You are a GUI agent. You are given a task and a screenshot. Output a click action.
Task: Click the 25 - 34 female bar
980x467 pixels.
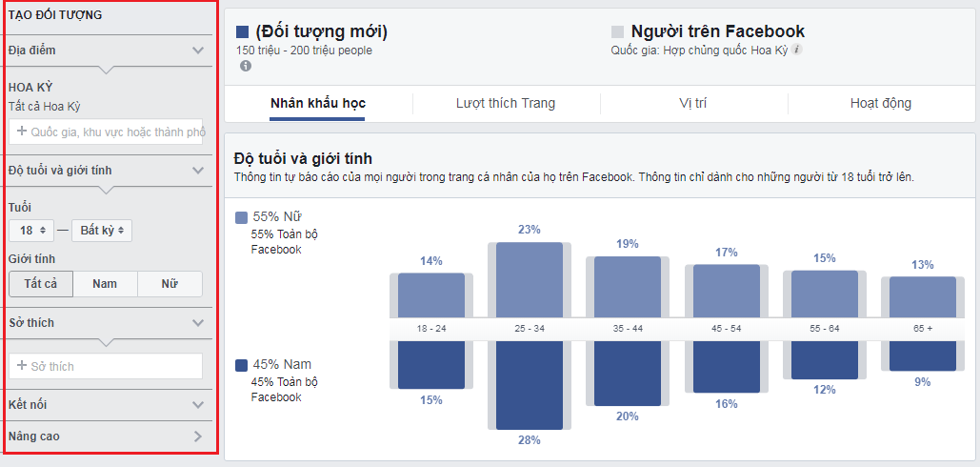click(x=529, y=279)
